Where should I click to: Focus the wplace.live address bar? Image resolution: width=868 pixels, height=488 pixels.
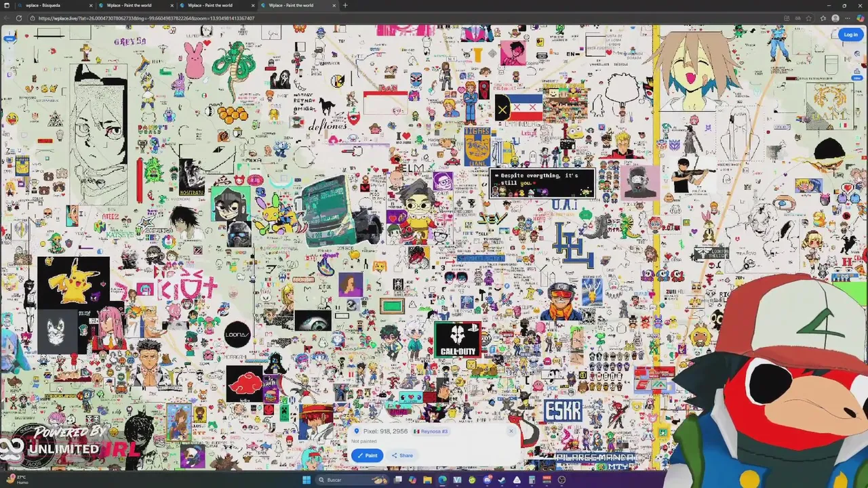click(407, 18)
